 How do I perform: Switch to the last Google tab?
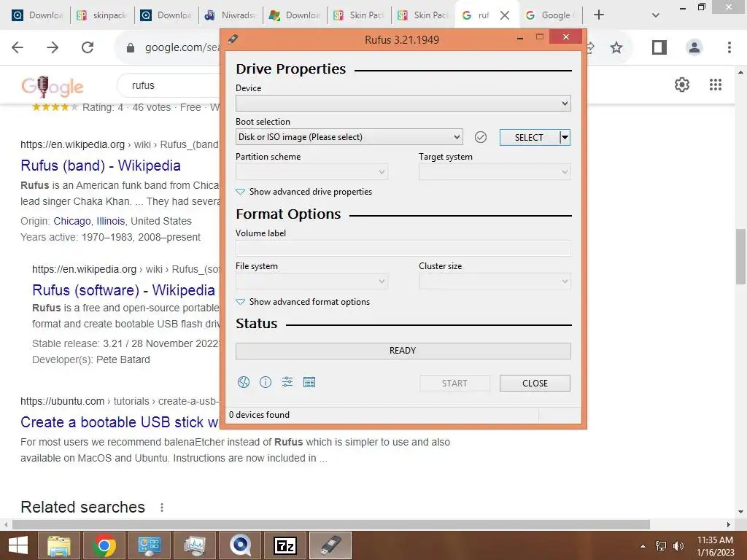550,15
